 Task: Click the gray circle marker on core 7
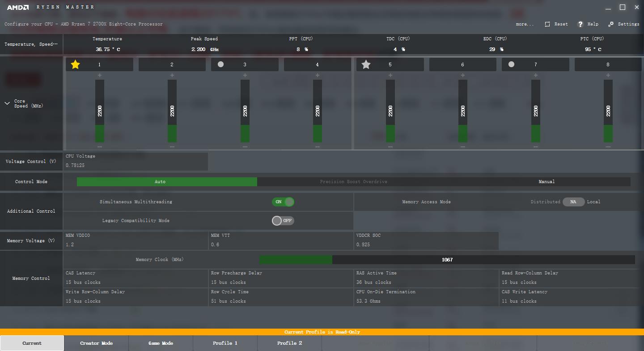click(x=511, y=64)
